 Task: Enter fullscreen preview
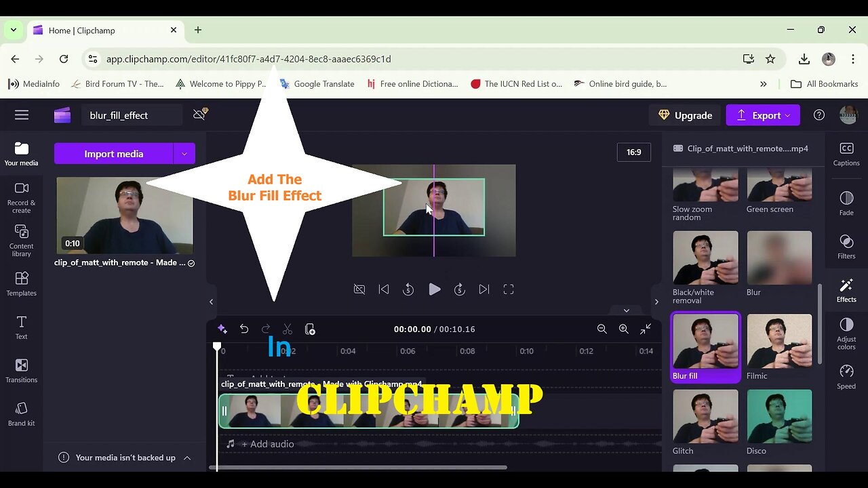[x=509, y=289]
